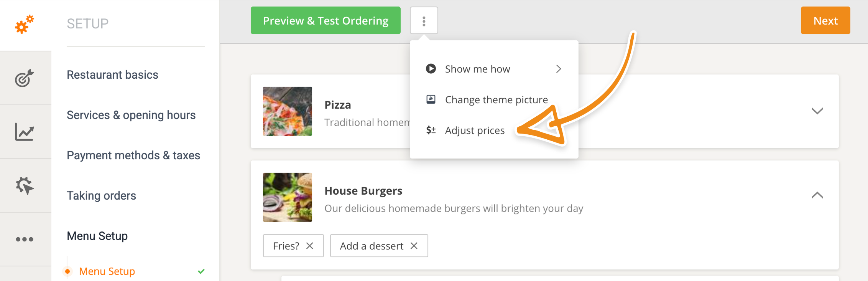Screen dimensions: 868x281
Task: Expand the Pizza category chevron
Action: point(817,111)
